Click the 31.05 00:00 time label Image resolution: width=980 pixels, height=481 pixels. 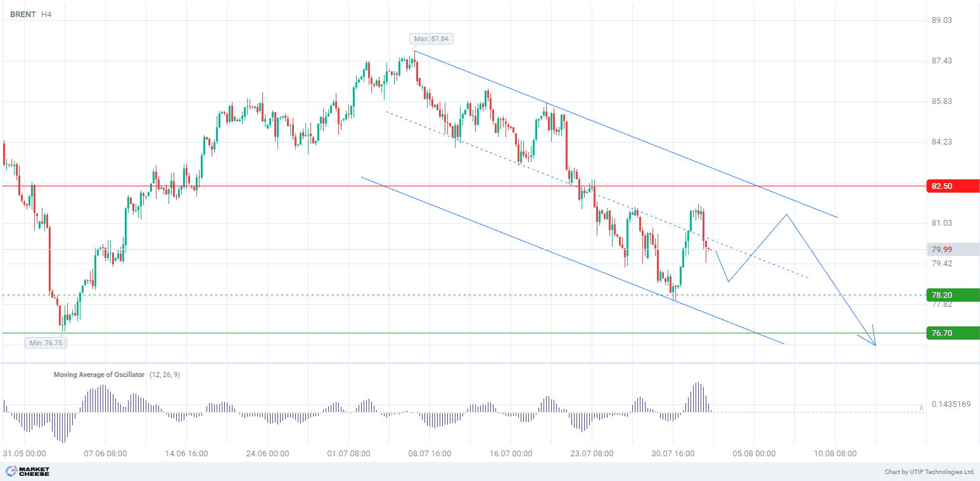(x=23, y=454)
